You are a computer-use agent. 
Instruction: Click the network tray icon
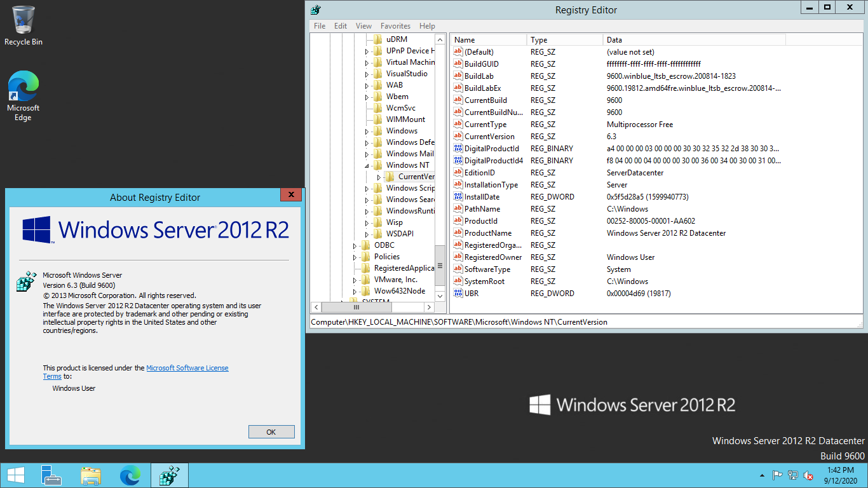[793, 475]
